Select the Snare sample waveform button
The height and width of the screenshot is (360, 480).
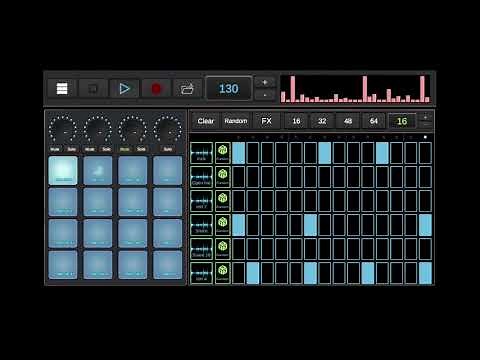tap(201, 225)
